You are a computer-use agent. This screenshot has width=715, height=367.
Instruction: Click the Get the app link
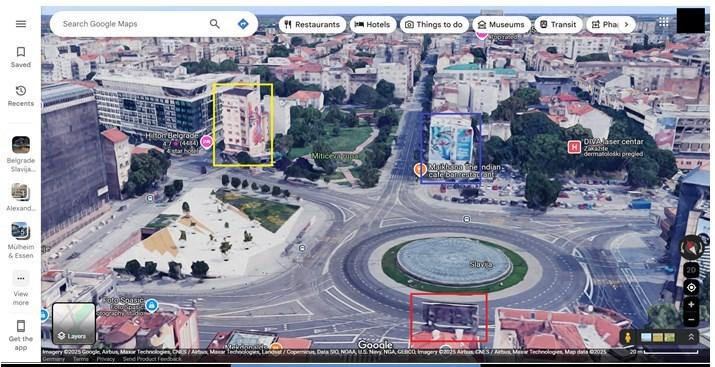(x=21, y=335)
